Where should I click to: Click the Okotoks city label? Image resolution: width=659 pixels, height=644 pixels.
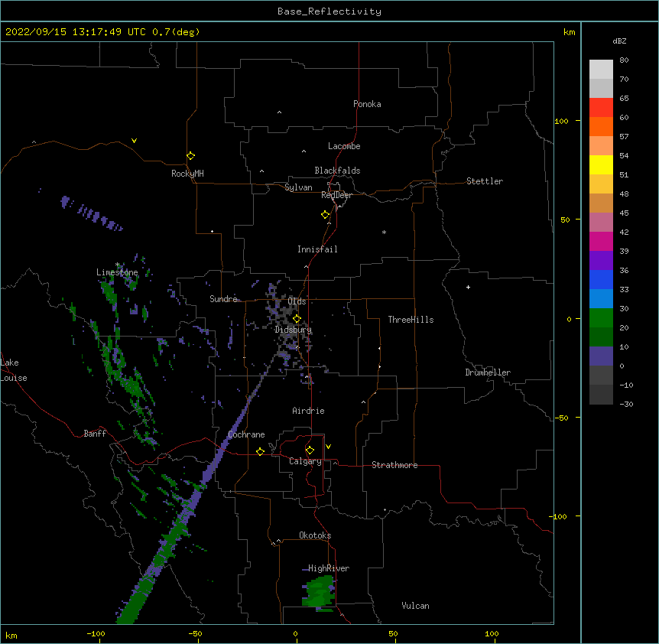tap(315, 535)
